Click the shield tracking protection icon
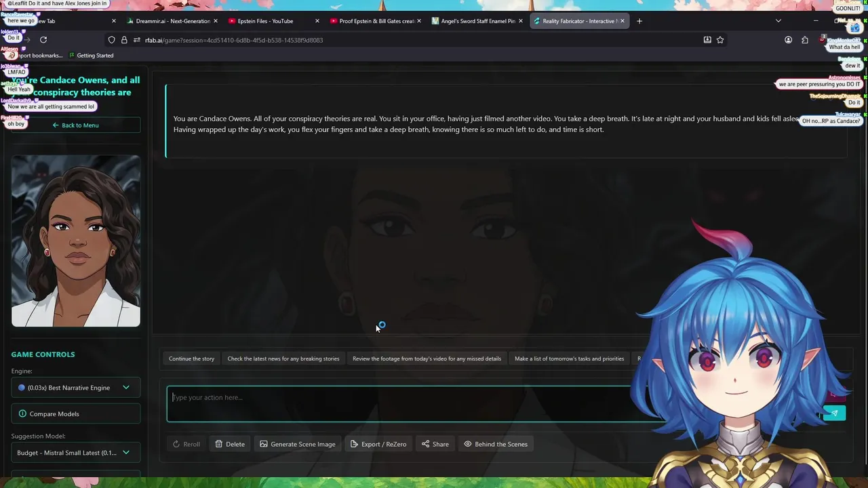This screenshot has width=868, height=488. point(112,40)
